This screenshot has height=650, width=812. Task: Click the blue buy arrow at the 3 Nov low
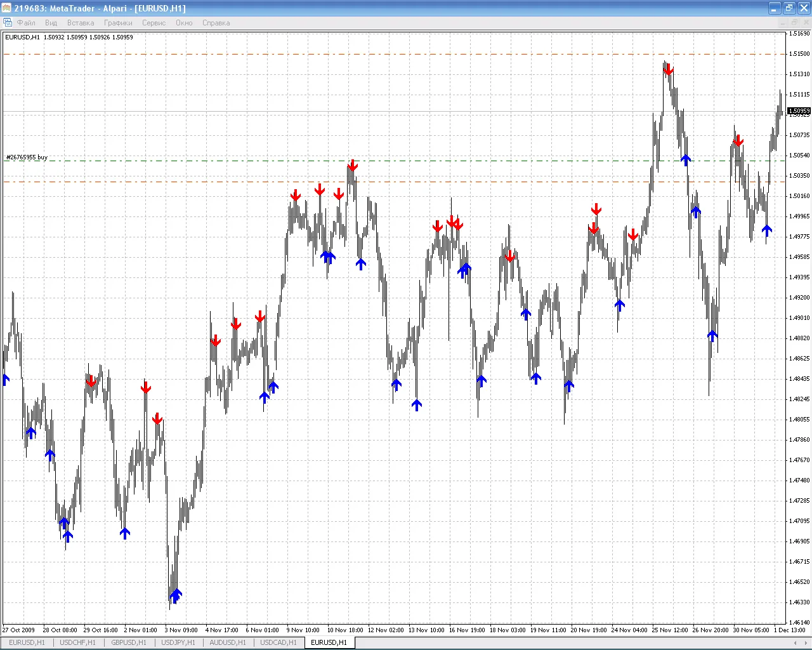tap(176, 595)
